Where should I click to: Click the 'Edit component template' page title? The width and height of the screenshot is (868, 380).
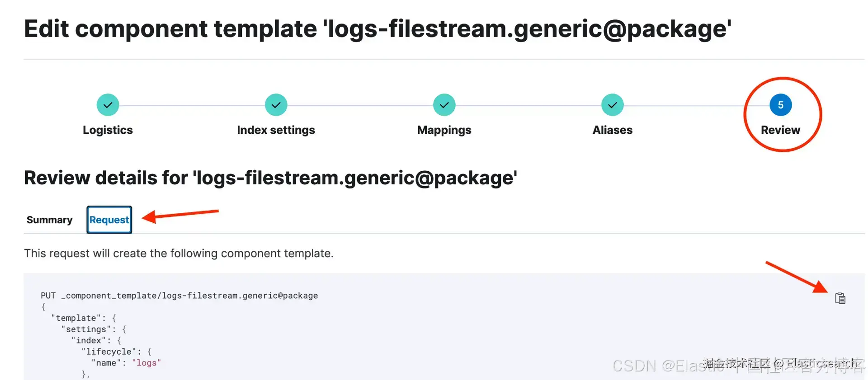[x=377, y=29]
